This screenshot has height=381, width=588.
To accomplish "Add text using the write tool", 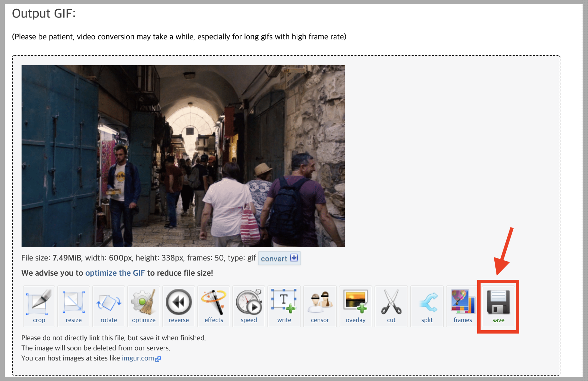I will 284,306.
